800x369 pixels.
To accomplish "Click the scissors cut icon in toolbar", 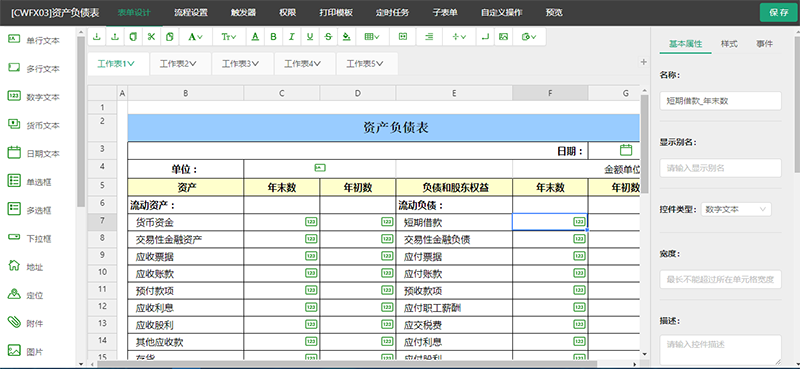I will (151, 37).
